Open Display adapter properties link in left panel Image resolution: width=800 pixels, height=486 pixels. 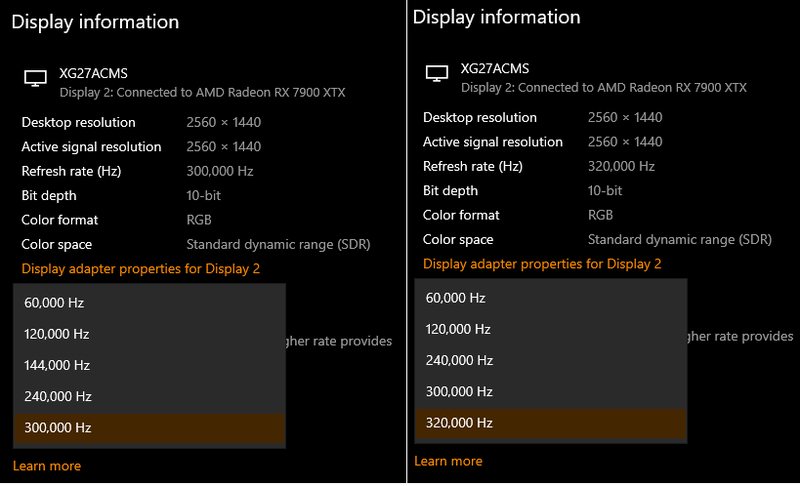point(140,269)
